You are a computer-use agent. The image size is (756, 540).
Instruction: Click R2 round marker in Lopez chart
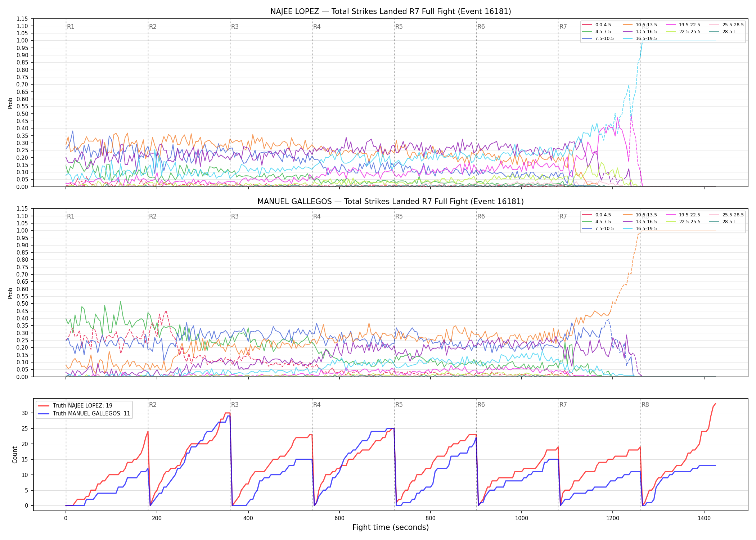pos(153,27)
